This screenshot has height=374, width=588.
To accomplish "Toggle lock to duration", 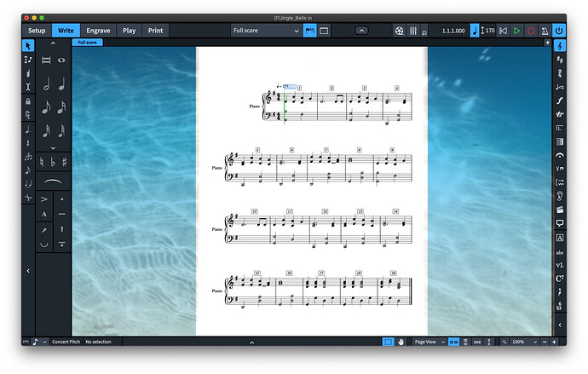I will tap(28, 101).
